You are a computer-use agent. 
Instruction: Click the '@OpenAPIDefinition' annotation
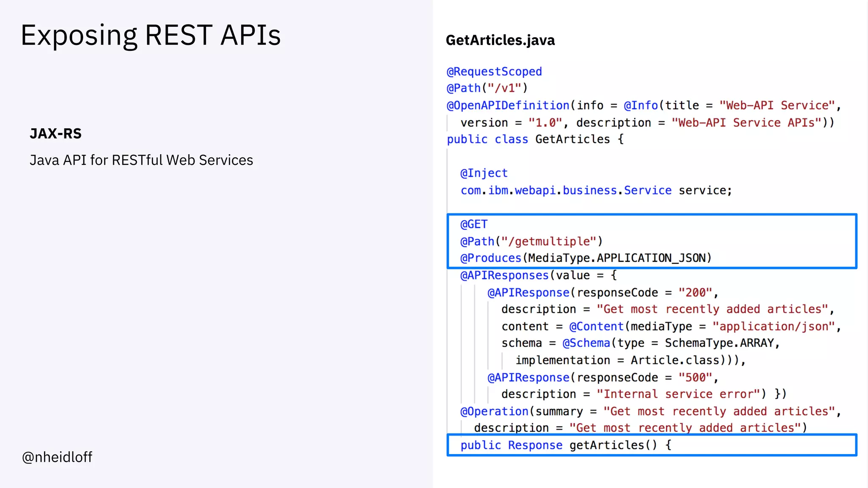508,105
